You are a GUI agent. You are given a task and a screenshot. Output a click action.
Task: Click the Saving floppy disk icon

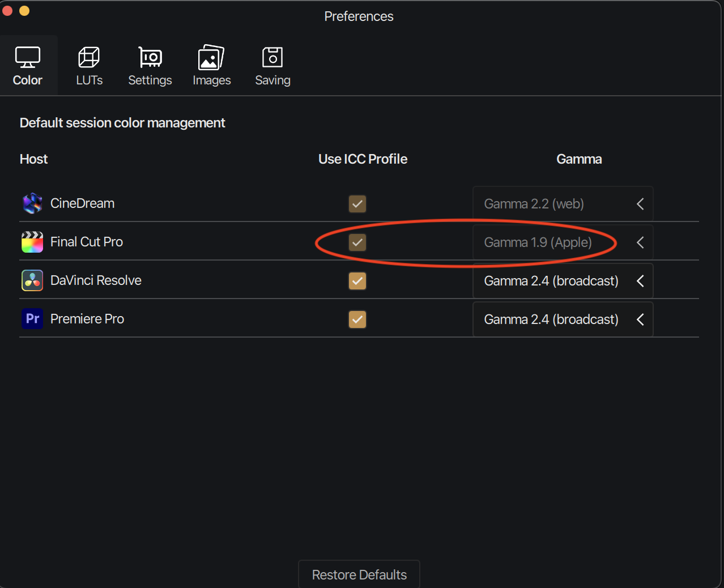pos(272,57)
